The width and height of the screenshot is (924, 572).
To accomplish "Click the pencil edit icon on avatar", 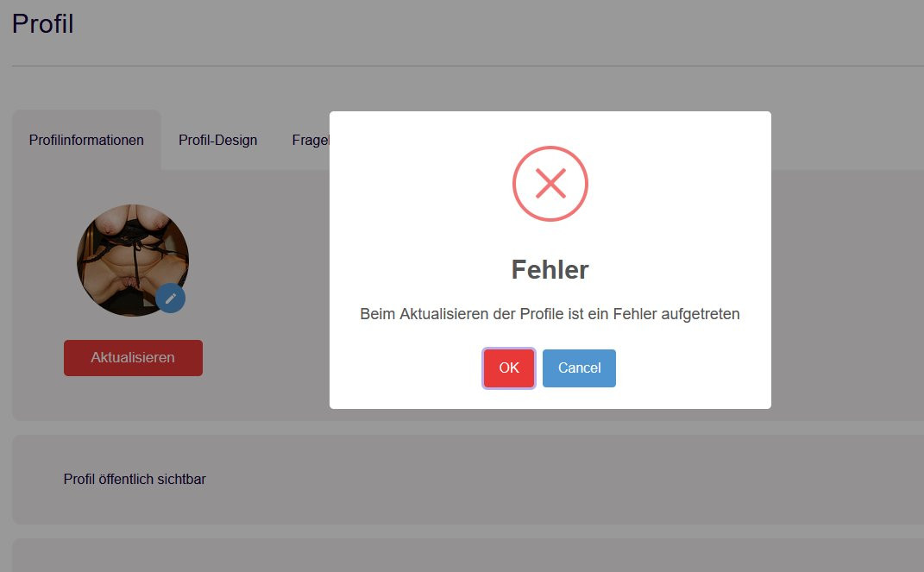I will coord(171,298).
